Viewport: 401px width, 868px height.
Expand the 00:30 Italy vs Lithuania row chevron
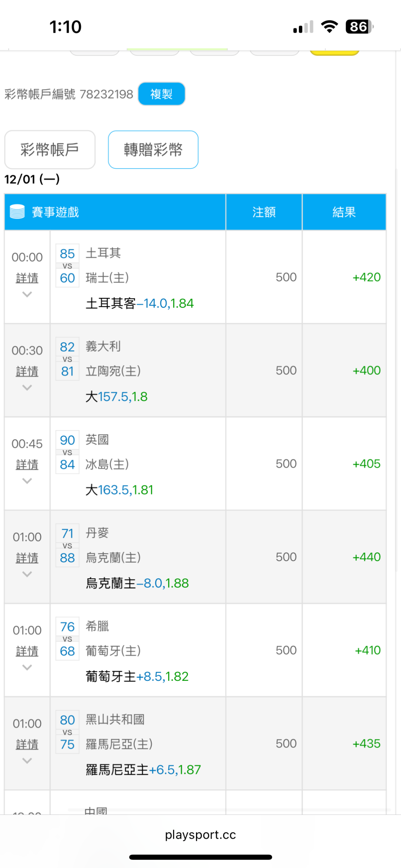coord(27,388)
